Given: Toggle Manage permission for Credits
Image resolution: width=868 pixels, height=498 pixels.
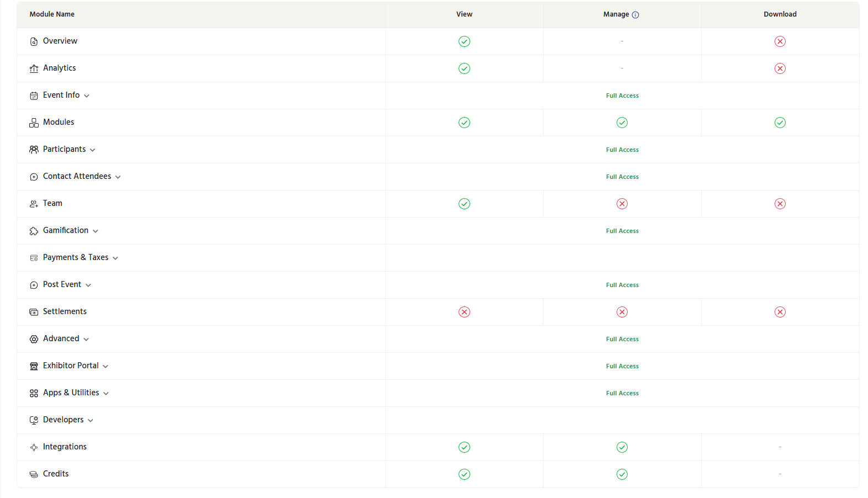Looking at the screenshot, I should click(x=622, y=474).
